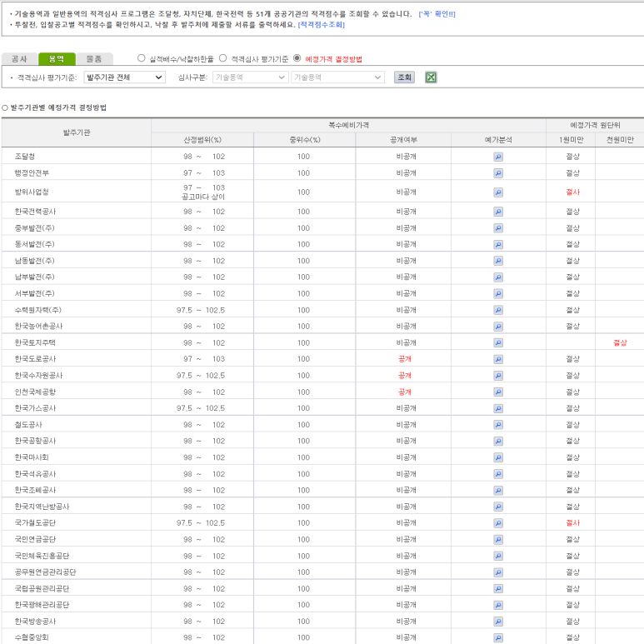Image resolution: width=644 pixels, height=644 pixels.
Task: Click the 조회 search button
Action: [x=405, y=77]
